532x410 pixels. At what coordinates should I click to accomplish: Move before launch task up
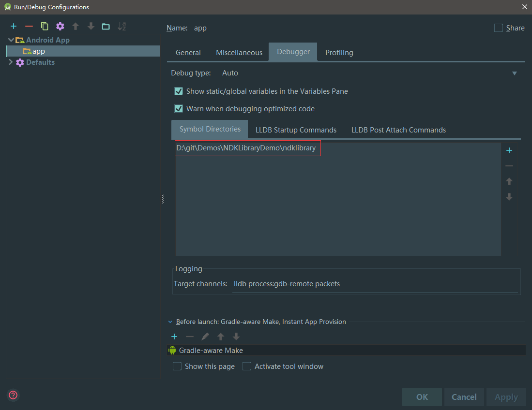coord(221,337)
